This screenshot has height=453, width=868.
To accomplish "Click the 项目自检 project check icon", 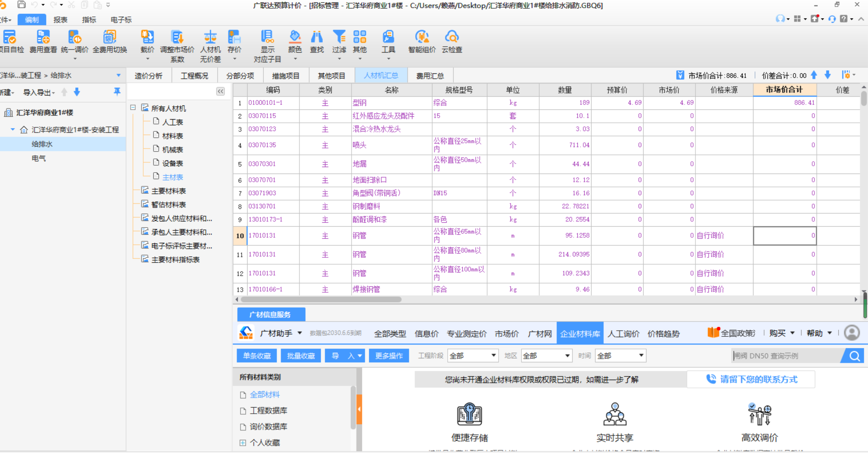I will tap(10, 37).
